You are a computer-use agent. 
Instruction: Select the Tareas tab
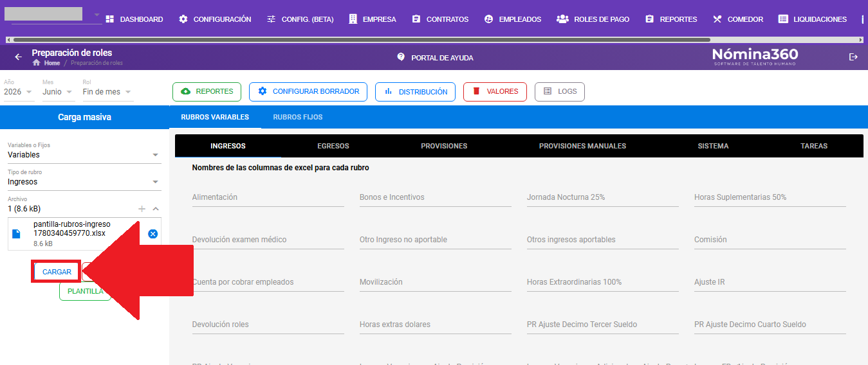pos(814,146)
